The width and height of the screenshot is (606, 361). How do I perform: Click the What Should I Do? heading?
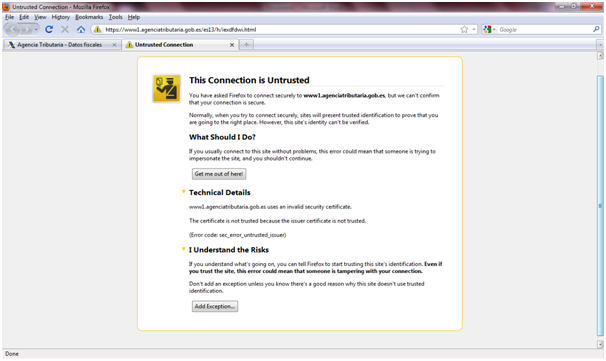point(222,137)
